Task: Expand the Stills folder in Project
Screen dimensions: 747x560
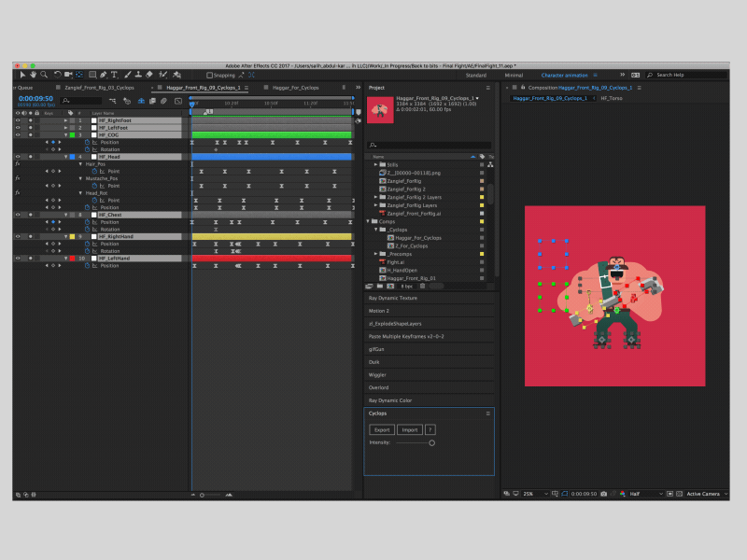Action: click(x=374, y=164)
